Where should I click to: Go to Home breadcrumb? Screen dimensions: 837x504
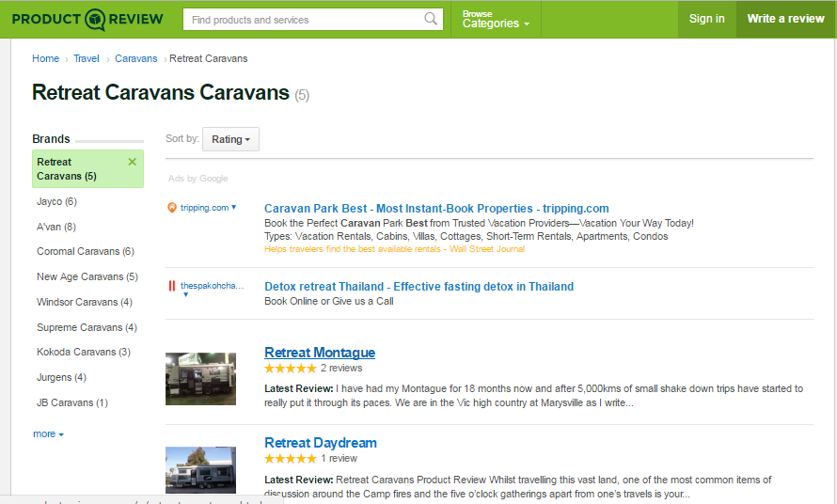pos(45,58)
